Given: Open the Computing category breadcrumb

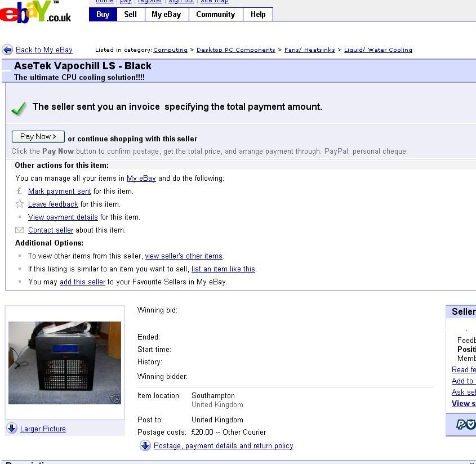Looking at the screenshot, I should (x=170, y=50).
